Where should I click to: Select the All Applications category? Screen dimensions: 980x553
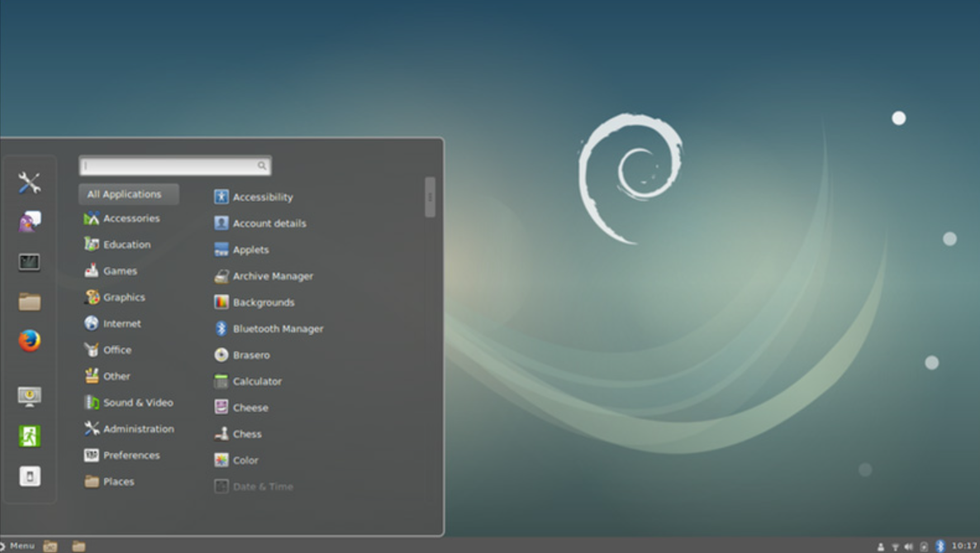129,194
